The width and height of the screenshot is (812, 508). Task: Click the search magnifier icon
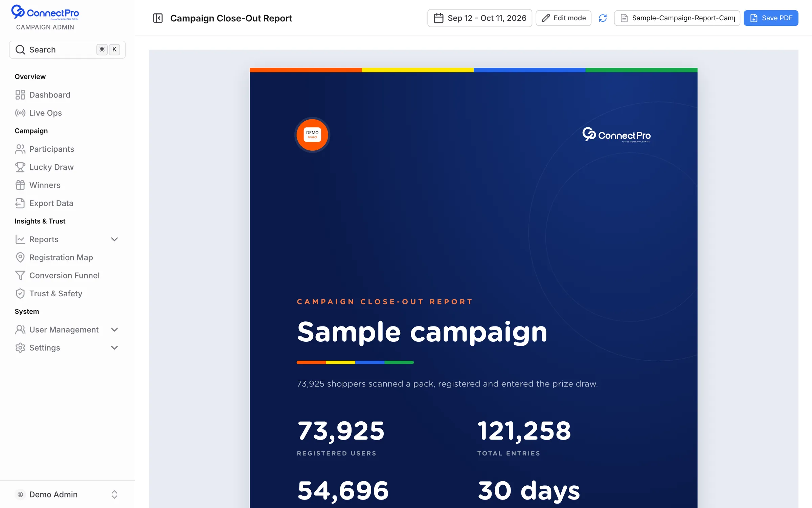tap(20, 49)
